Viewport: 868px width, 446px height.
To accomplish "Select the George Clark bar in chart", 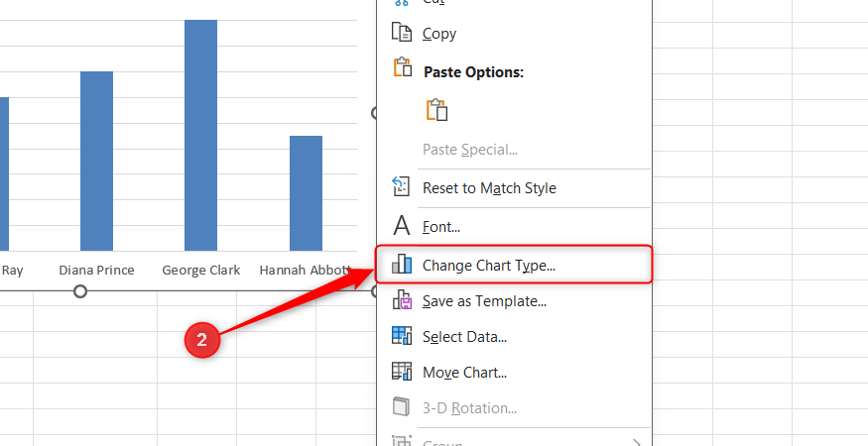I will click(x=201, y=136).
